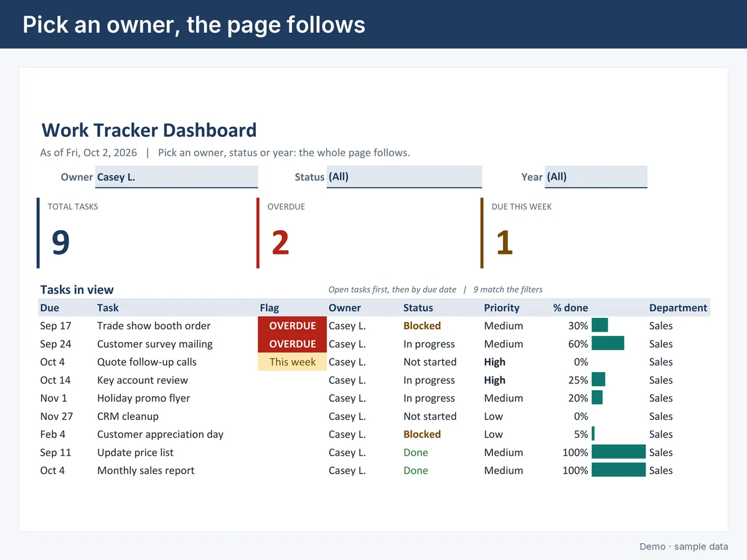This screenshot has width=747, height=560.
Task: Open the Year filter set to (All)
Action: click(x=596, y=177)
